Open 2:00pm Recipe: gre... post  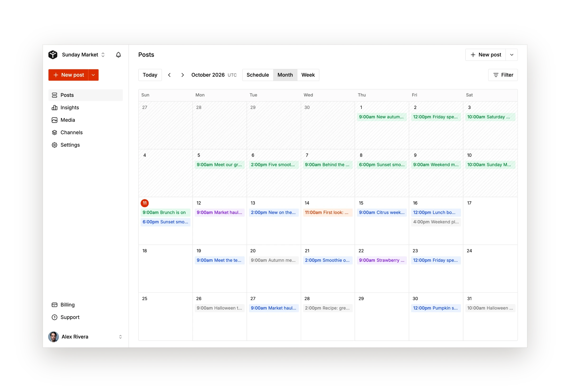328,308
